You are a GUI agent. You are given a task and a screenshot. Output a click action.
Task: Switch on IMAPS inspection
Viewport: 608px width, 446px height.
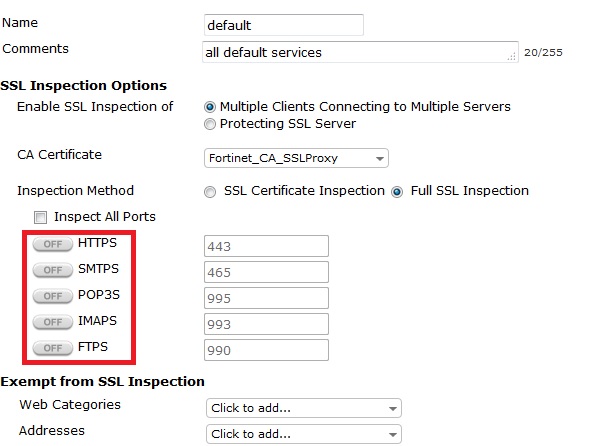pyautogui.click(x=52, y=322)
